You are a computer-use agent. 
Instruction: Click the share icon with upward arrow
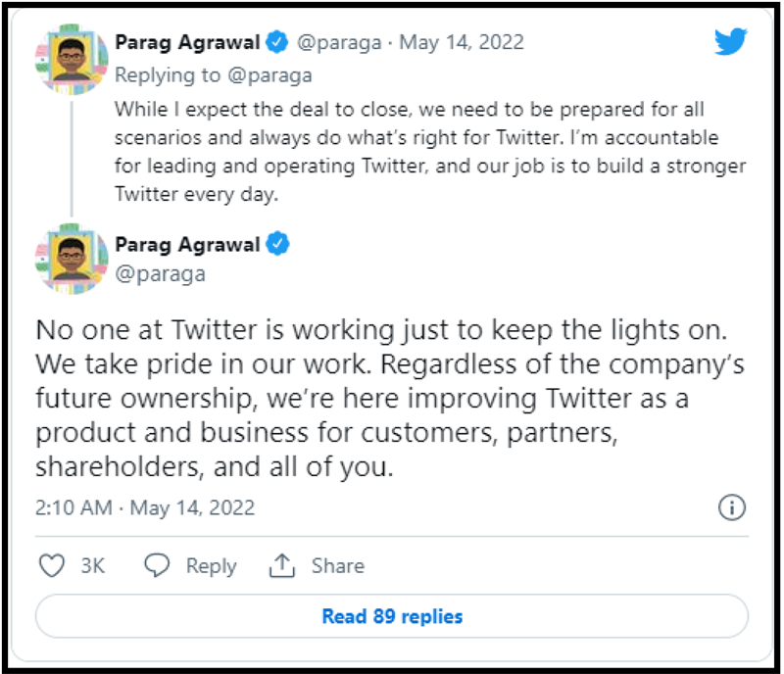pos(283,565)
